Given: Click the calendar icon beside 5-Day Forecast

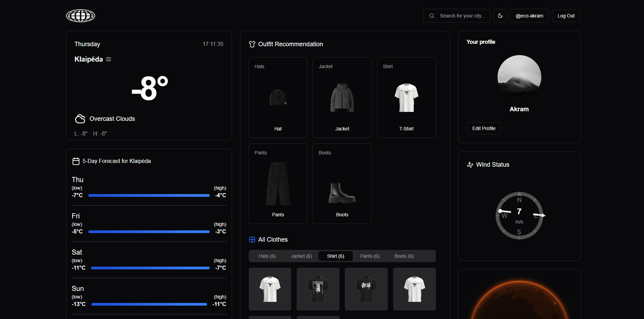Looking at the screenshot, I should [x=76, y=161].
